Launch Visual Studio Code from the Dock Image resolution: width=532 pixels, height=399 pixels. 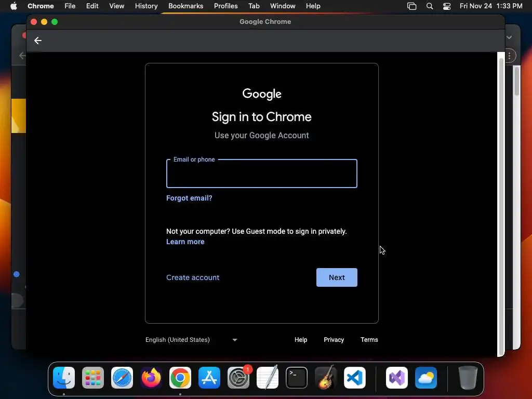click(x=355, y=378)
